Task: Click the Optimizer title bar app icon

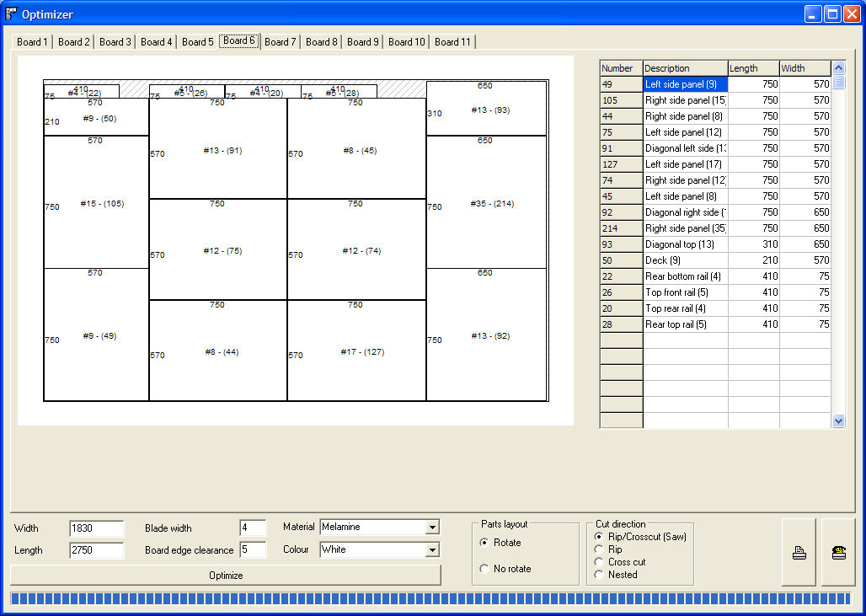Action: (x=11, y=13)
